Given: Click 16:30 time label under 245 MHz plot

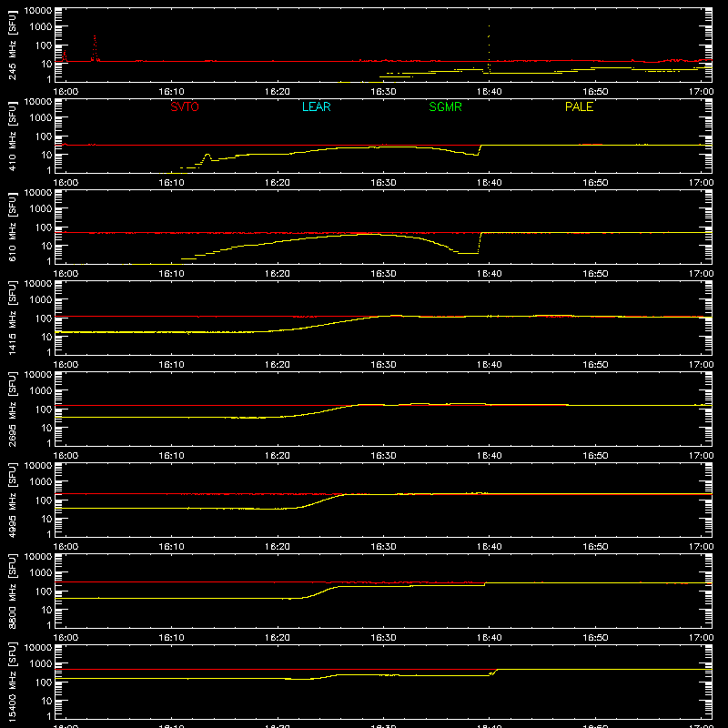Looking at the screenshot, I should coord(383,92).
